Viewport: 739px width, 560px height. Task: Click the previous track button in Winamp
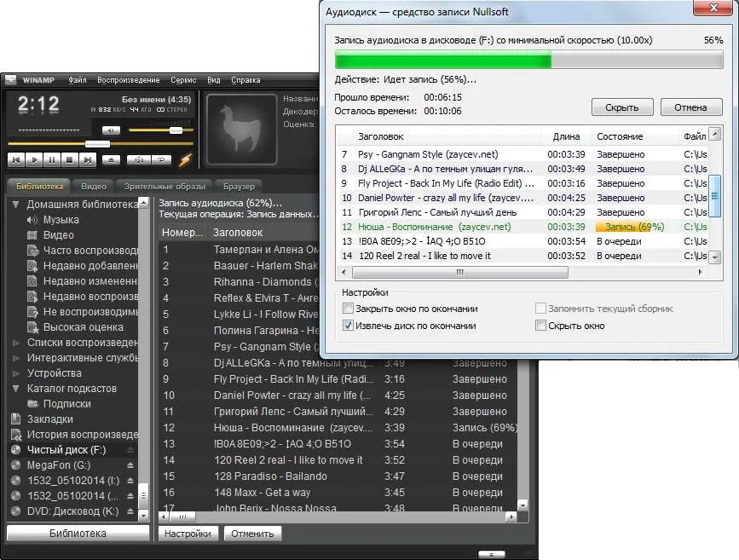16,160
